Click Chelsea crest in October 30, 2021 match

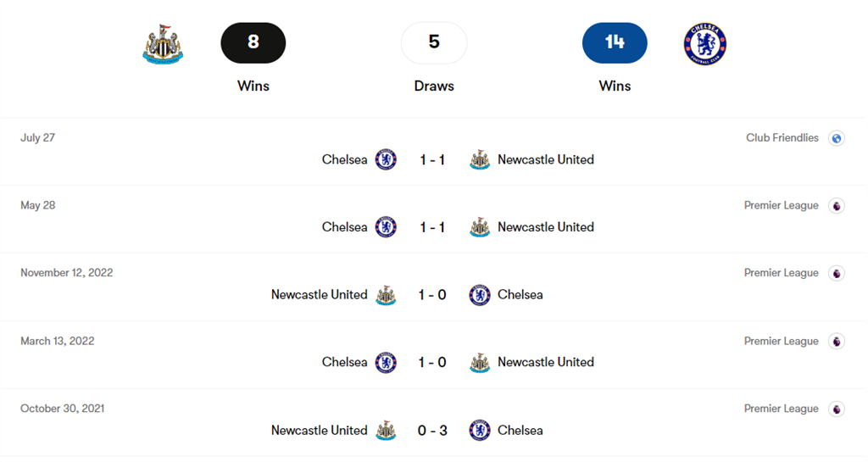click(x=480, y=431)
